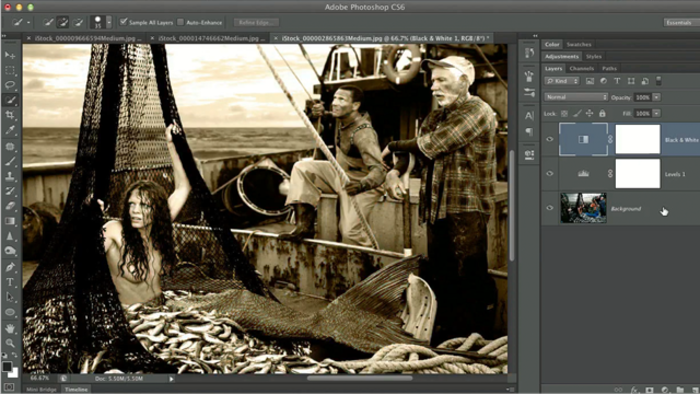The height and width of the screenshot is (394, 700).
Task: Switch to the Channels tab
Action: [582, 68]
